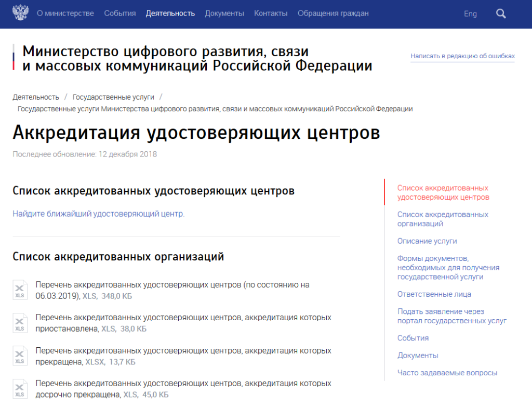
Task: Click XLS icon for terminated accreditation list
Action: [x=20, y=356]
